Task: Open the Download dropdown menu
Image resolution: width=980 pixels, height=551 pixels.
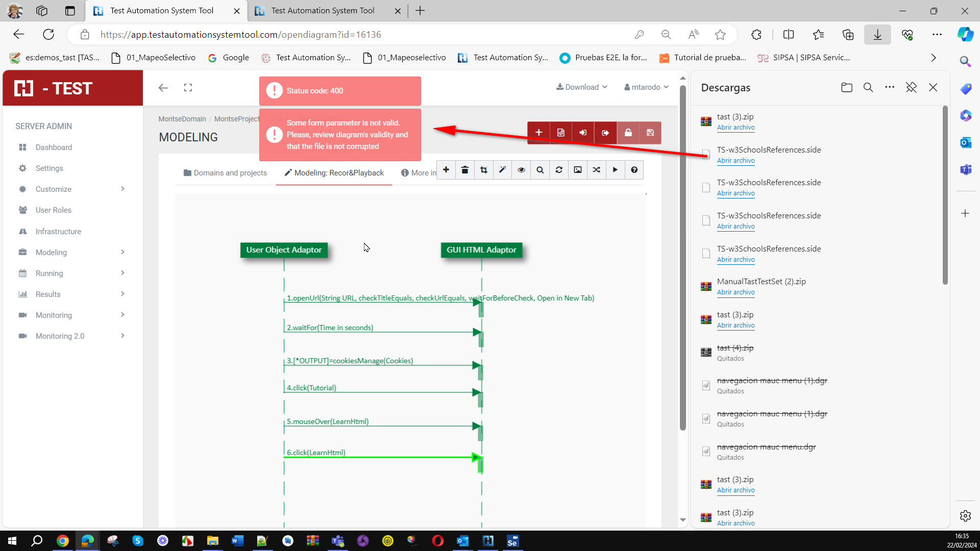Action: click(x=581, y=87)
